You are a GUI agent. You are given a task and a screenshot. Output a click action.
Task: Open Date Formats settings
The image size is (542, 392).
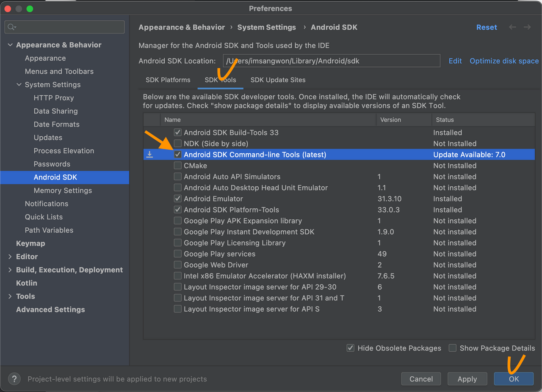(57, 124)
